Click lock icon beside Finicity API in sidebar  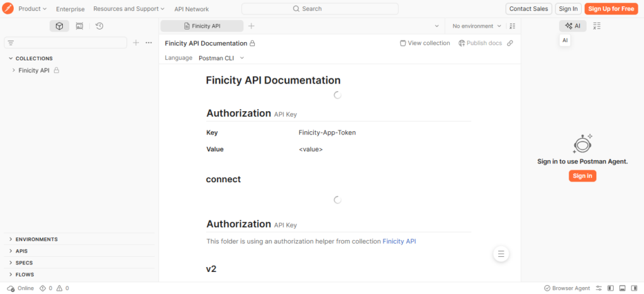pos(57,70)
